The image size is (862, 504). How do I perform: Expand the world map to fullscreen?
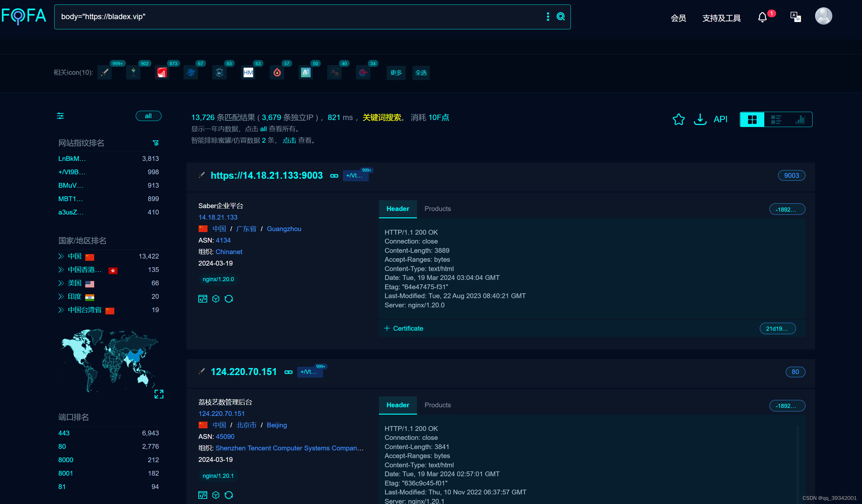coord(159,394)
